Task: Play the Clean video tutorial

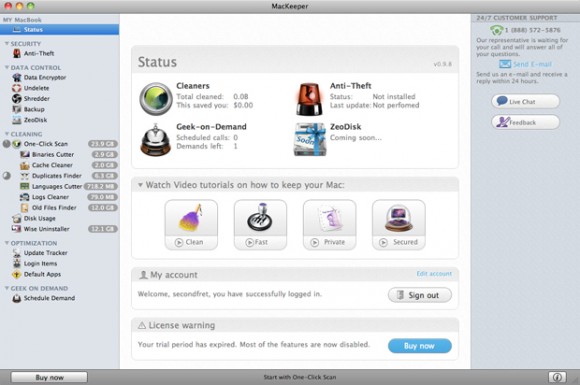Action: [191, 225]
